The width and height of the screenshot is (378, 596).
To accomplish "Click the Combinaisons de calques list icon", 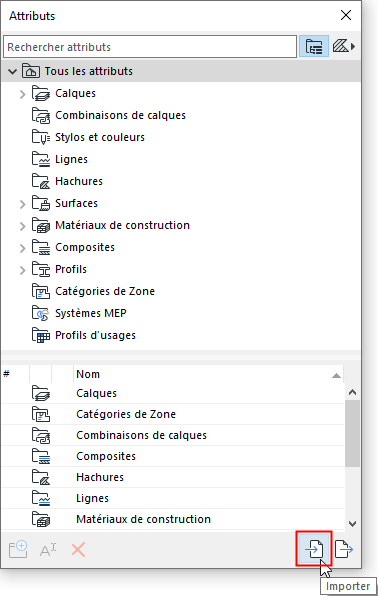I will [x=41, y=436].
